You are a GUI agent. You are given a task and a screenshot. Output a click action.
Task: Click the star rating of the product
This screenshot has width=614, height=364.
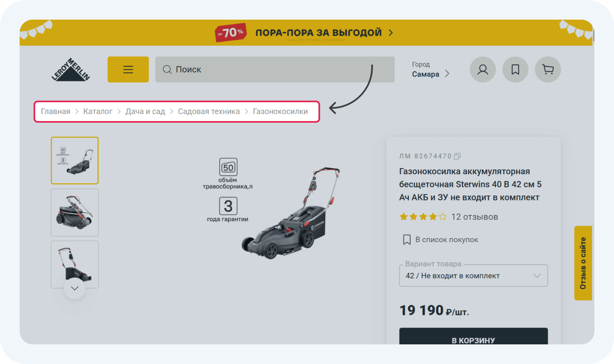[x=423, y=217]
